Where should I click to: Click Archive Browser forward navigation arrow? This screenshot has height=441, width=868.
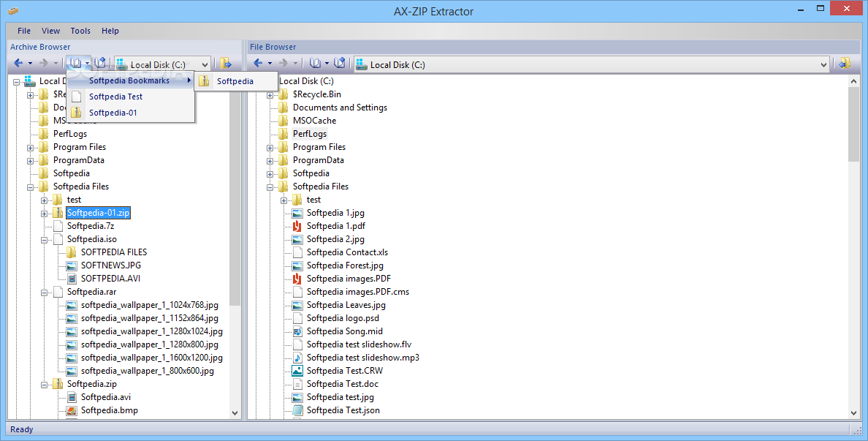[44, 64]
